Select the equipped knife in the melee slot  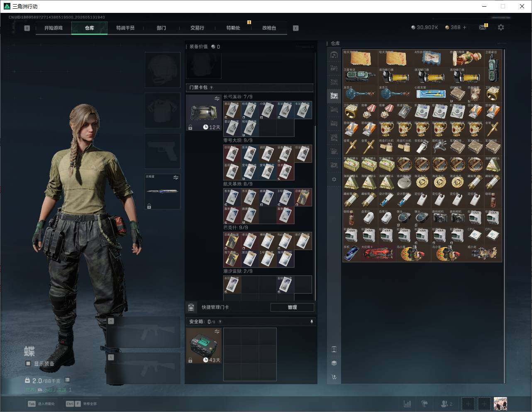point(163,191)
